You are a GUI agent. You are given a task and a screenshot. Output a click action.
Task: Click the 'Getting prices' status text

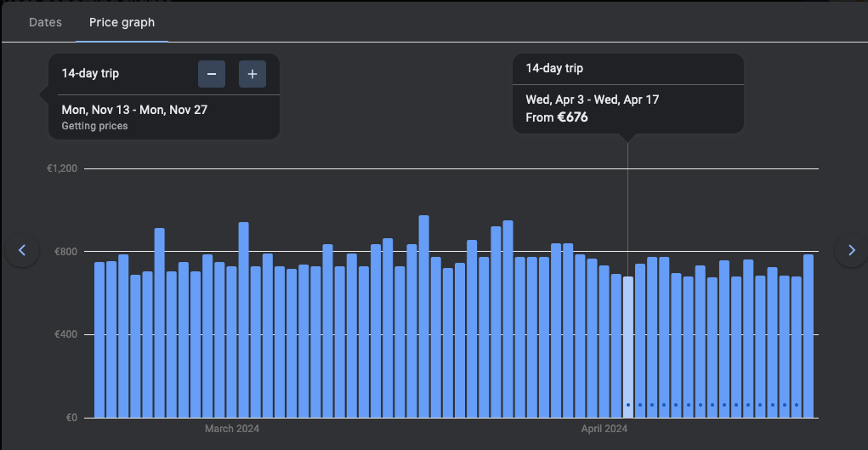[x=94, y=126]
